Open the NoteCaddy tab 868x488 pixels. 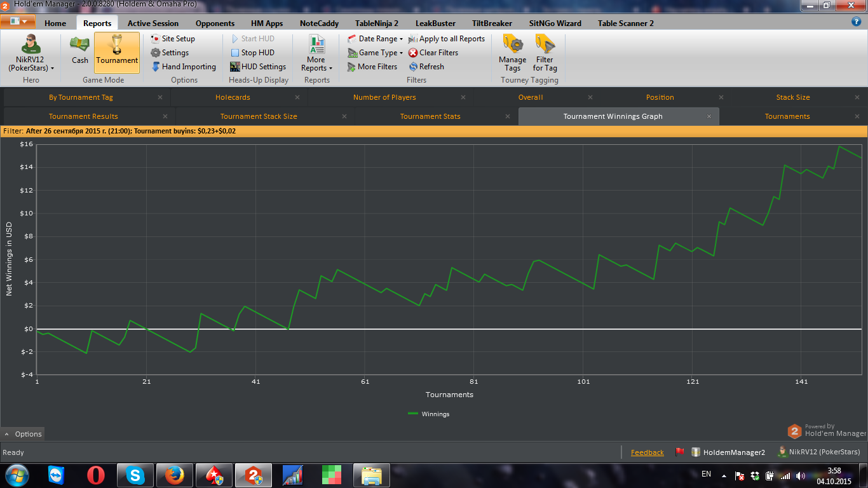tap(320, 23)
